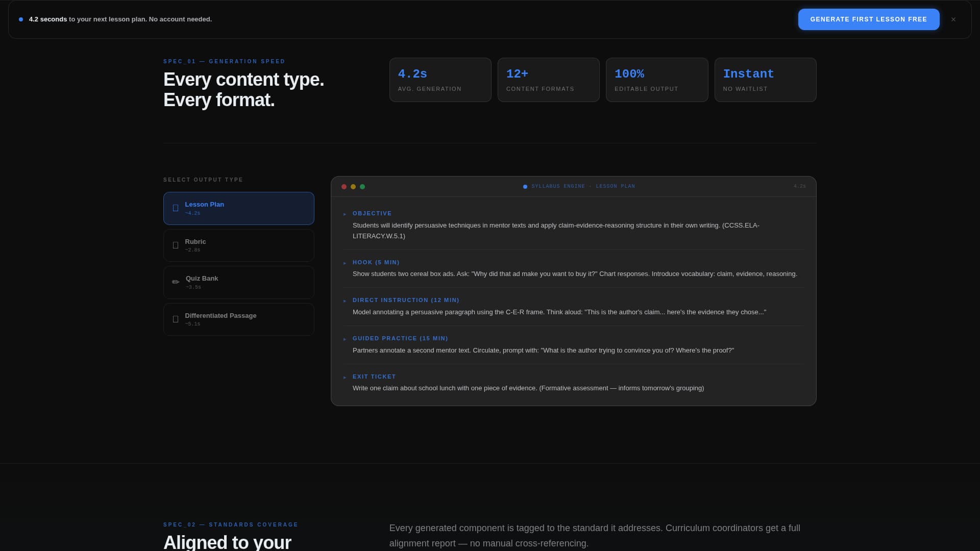Click the OBJECTIVE heading
980x551 pixels.
(372, 214)
